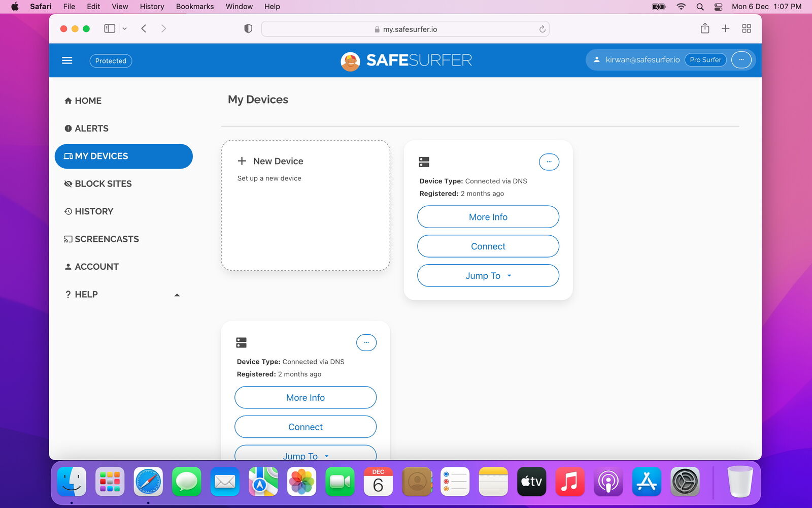
Task: Open the History menu in the menu bar
Action: pos(152,7)
